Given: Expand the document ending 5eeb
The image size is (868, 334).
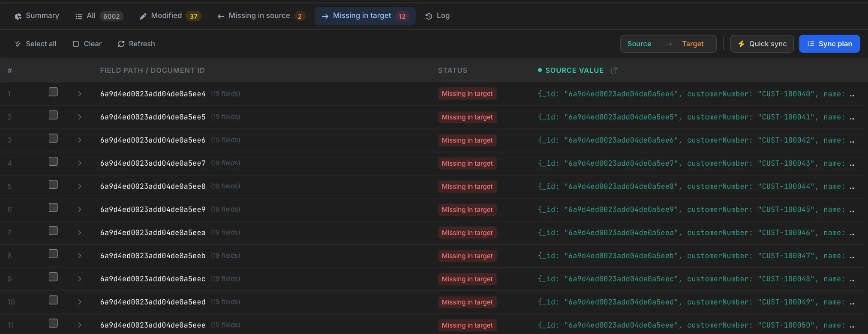Looking at the screenshot, I should click(79, 256).
